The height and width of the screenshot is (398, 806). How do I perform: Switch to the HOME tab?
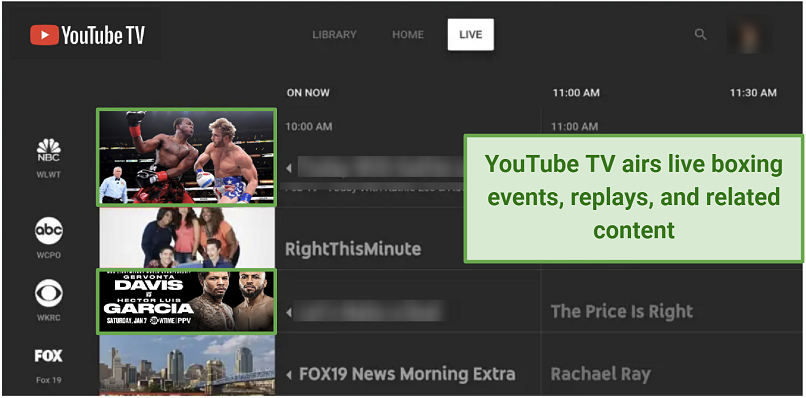click(408, 34)
